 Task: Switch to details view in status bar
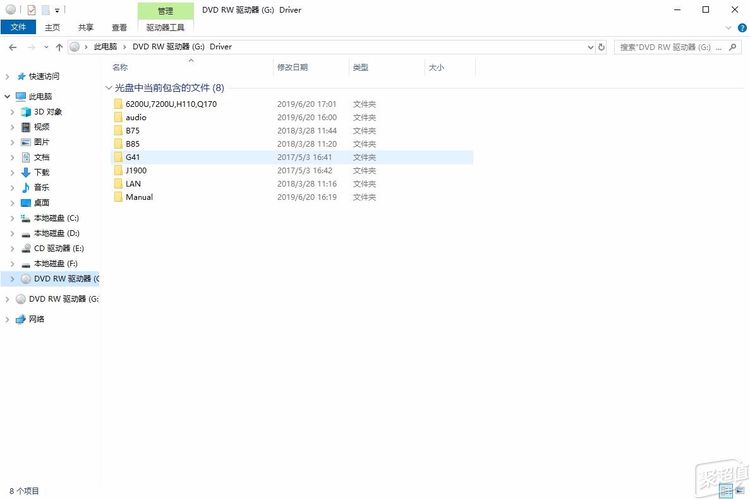click(726, 490)
